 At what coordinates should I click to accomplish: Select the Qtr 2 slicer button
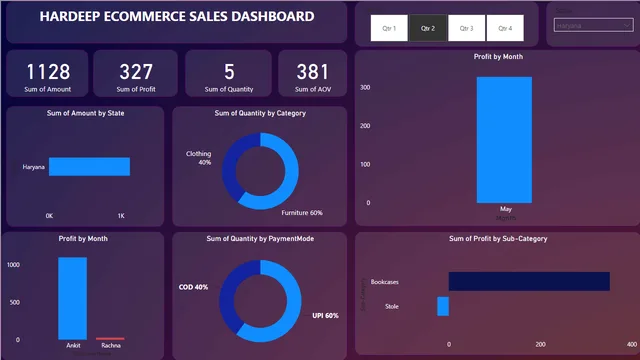tap(428, 28)
